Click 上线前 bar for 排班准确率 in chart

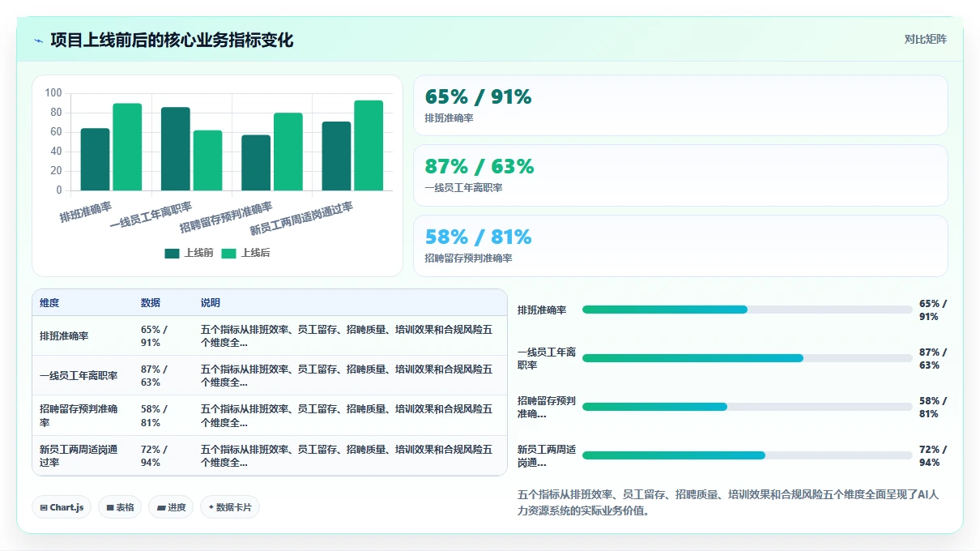(95, 160)
